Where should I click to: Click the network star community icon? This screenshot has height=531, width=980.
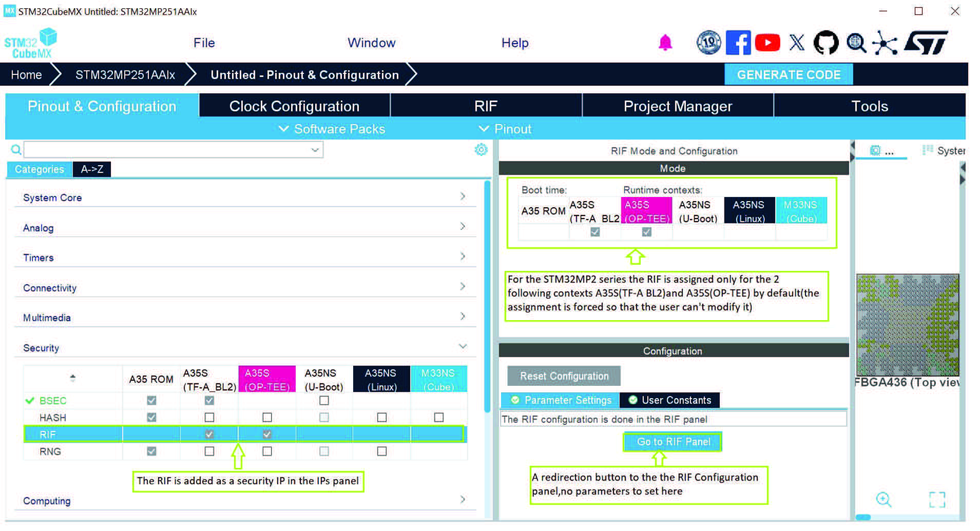click(885, 43)
